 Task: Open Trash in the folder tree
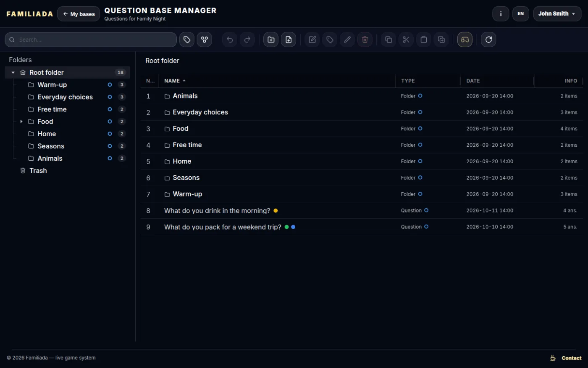pyautogui.click(x=67, y=170)
